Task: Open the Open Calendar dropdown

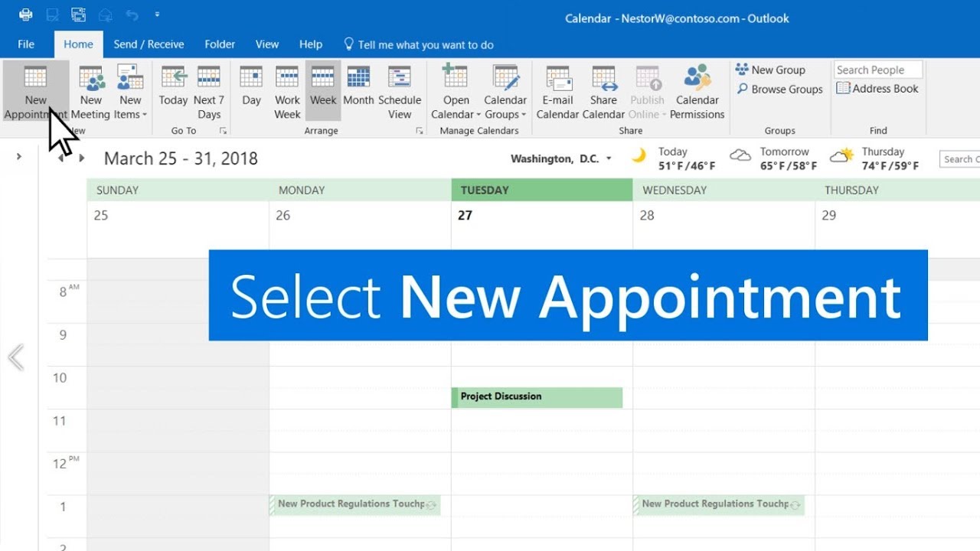Action: 456,93
